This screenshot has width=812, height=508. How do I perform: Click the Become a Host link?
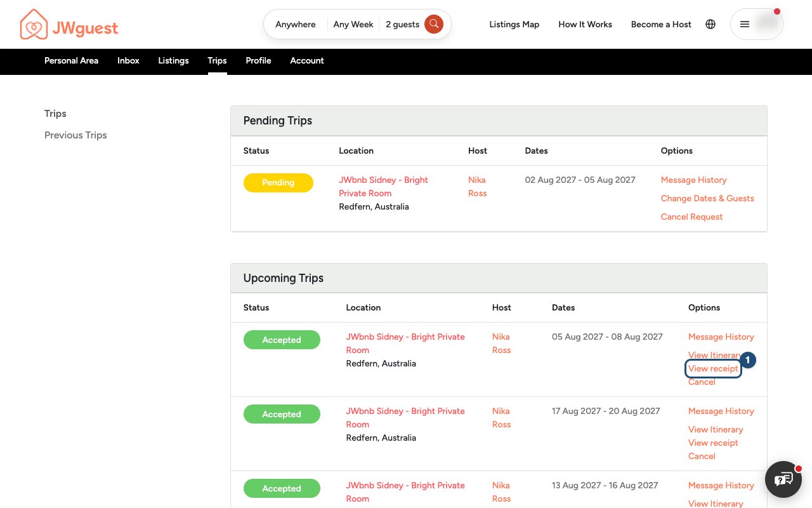pos(661,24)
